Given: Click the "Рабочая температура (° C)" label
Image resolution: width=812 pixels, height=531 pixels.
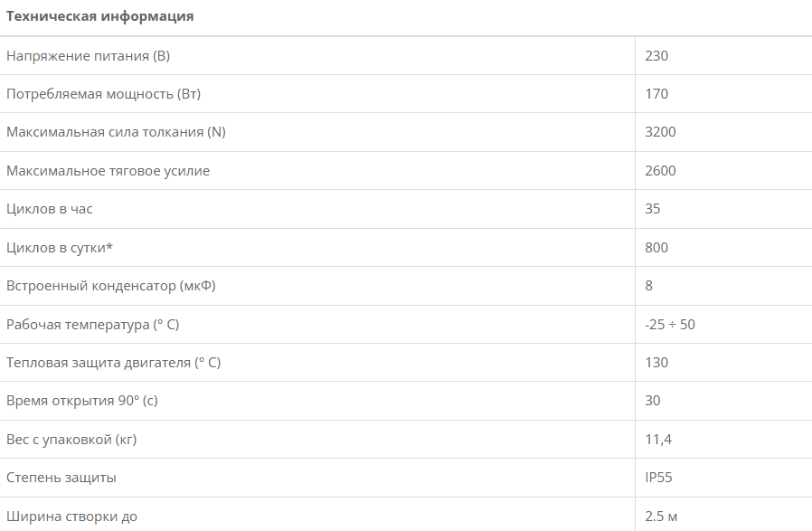Looking at the screenshot, I should pyautogui.click(x=99, y=325).
